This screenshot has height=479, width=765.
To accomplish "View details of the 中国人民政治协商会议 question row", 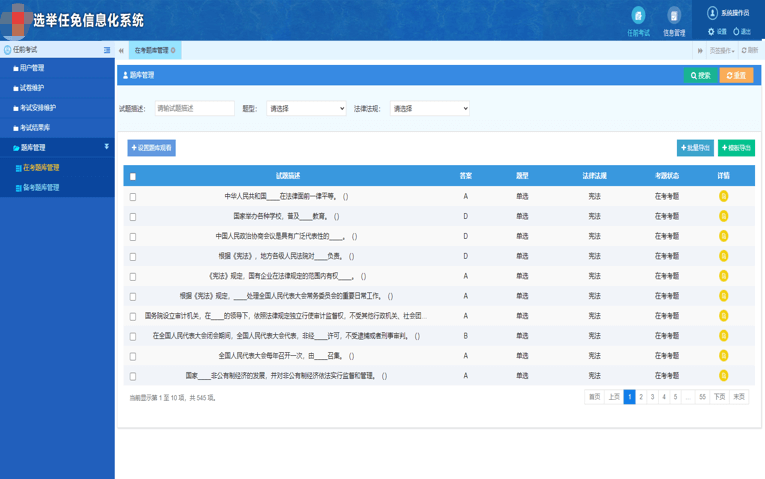I will tap(724, 236).
